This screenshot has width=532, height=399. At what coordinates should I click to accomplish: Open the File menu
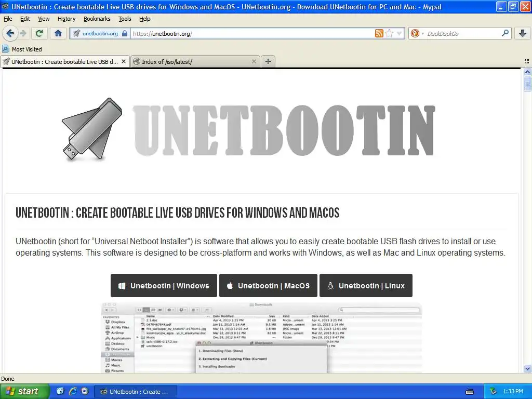click(8, 19)
